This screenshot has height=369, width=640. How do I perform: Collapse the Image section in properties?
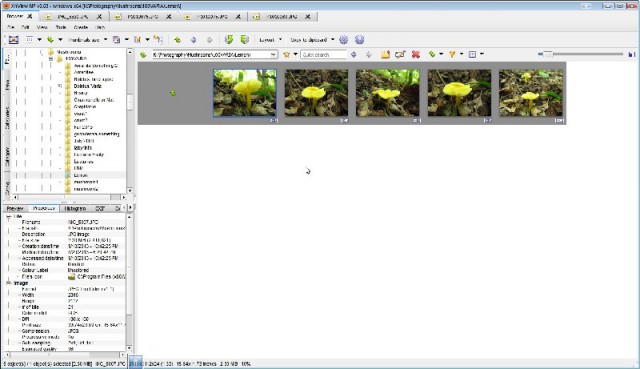(x=9, y=283)
